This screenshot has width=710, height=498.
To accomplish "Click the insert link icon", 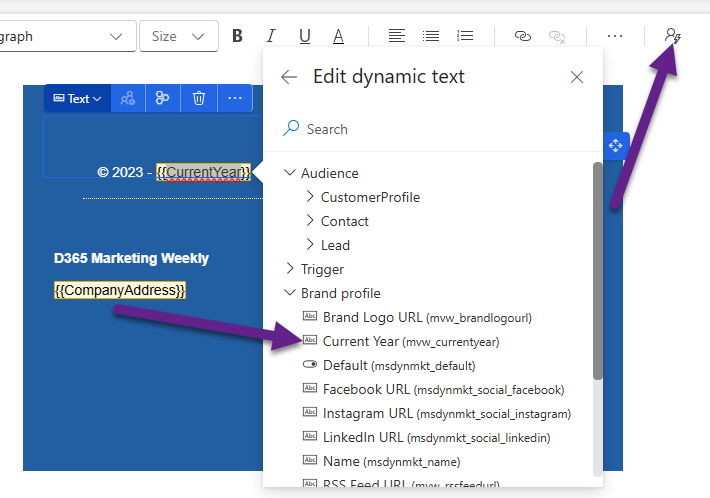I will [x=522, y=36].
